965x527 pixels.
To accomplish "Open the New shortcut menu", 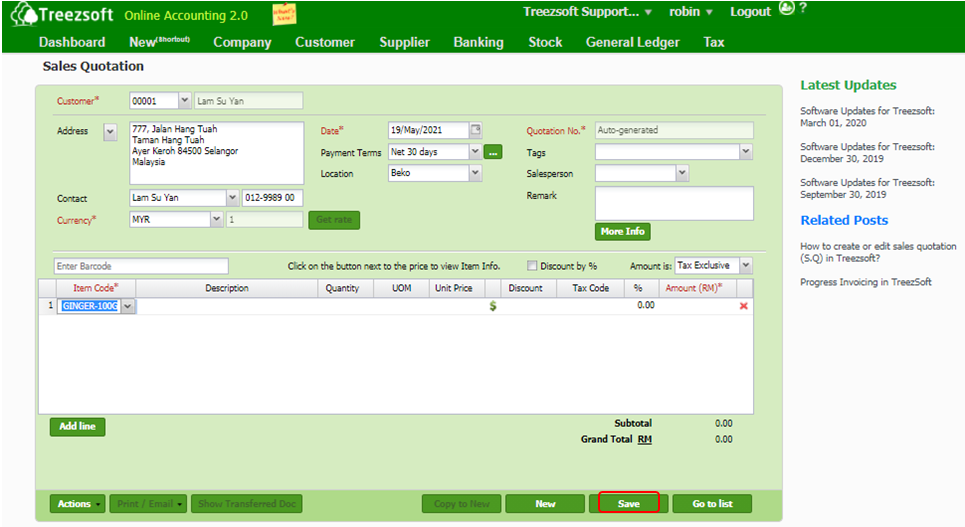I will 159,42.
